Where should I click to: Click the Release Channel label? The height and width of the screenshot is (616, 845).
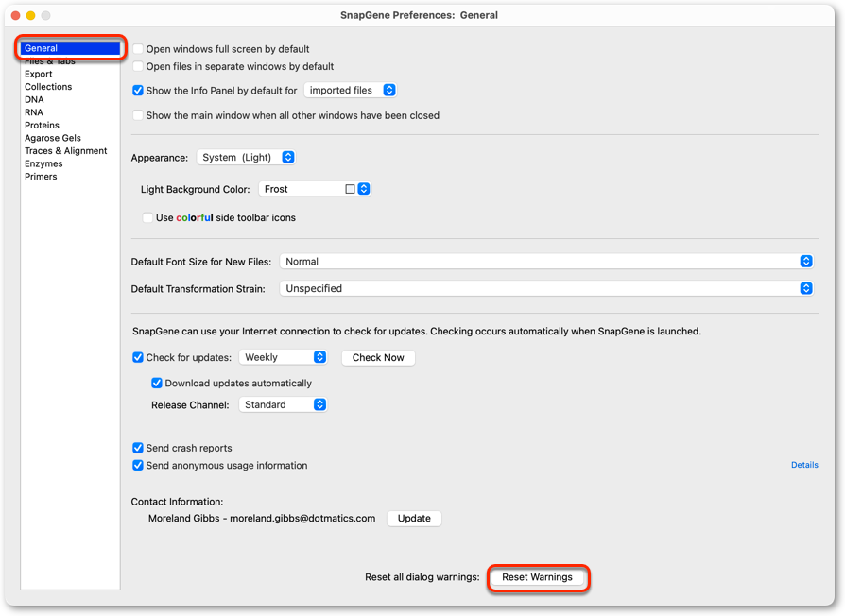point(190,405)
